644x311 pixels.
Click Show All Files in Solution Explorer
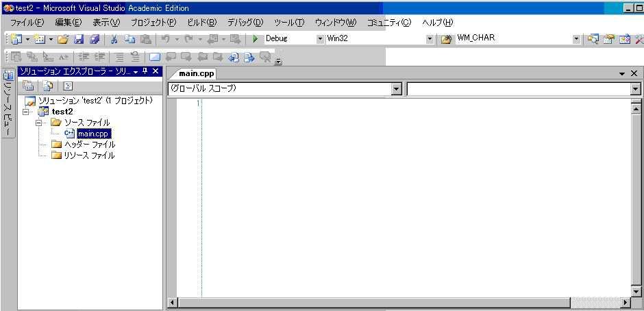click(x=49, y=86)
